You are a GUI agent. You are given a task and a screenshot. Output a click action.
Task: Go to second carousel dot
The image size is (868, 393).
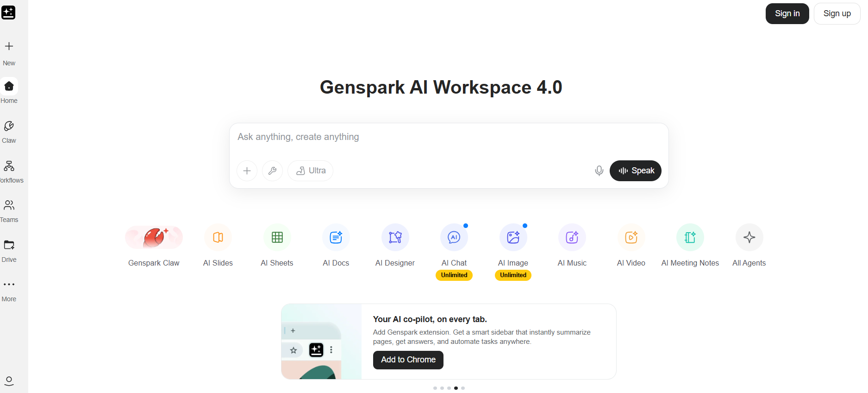[442, 388]
